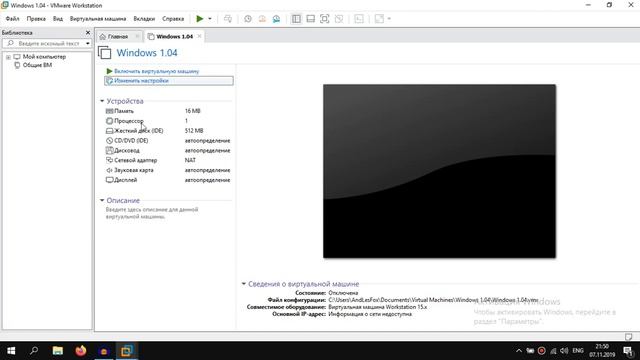Toggle the library sidebar view icon
The image size is (640, 360).
[x=296, y=19]
